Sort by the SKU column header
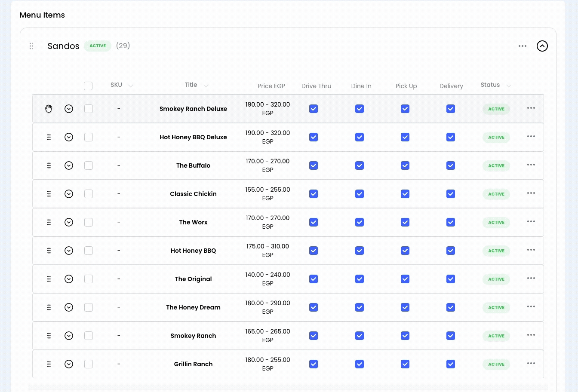578x392 pixels. coord(122,85)
